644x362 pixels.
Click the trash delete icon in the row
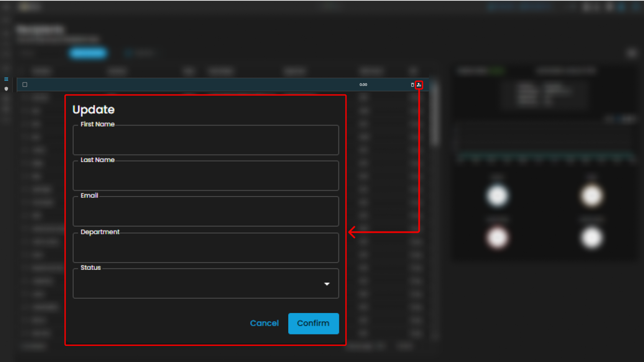click(x=412, y=85)
